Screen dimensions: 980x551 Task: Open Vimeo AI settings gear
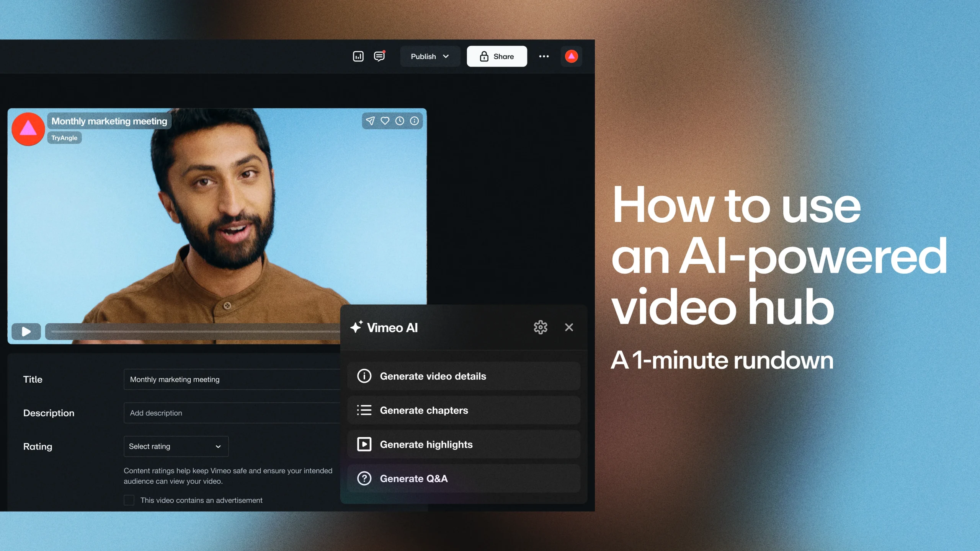[x=541, y=327]
